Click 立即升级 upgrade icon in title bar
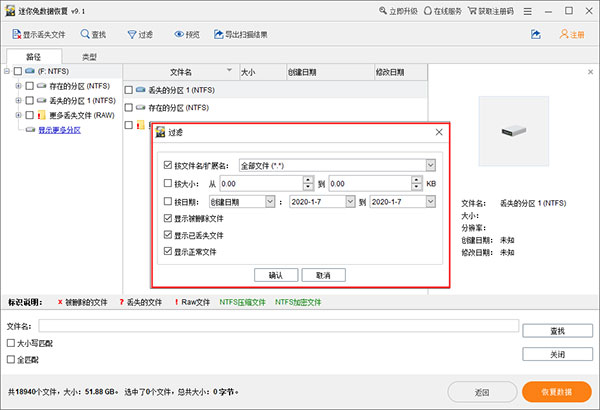The image size is (600, 410). point(385,11)
